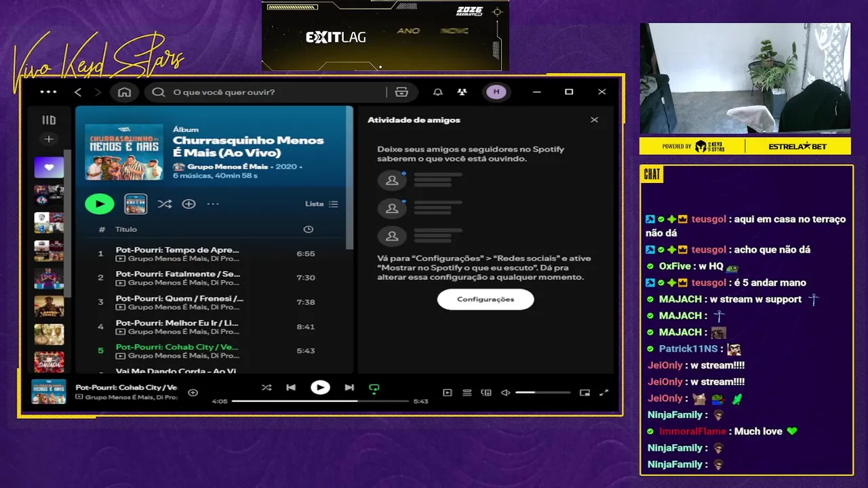Viewport: 868px width, 488px height.
Task: Open the Spotify three-dot main menu
Action: [x=48, y=91]
